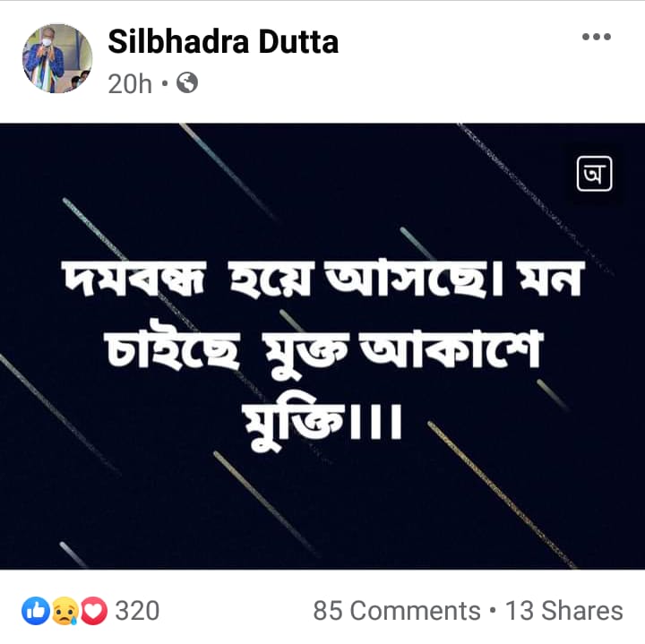The image size is (645, 644).
Task: View the 320 reactions count list
Action: [x=137, y=611]
